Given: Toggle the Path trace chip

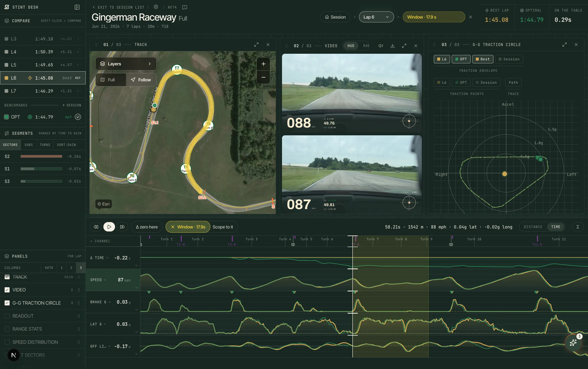Looking at the screenshot, I should (513, 83).
